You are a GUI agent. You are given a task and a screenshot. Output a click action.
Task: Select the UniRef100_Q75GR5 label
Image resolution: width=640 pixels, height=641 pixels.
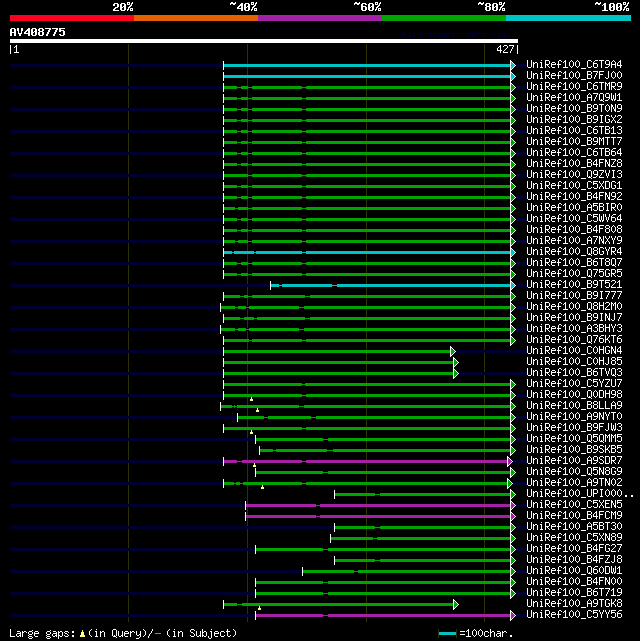tap(574, 273)
